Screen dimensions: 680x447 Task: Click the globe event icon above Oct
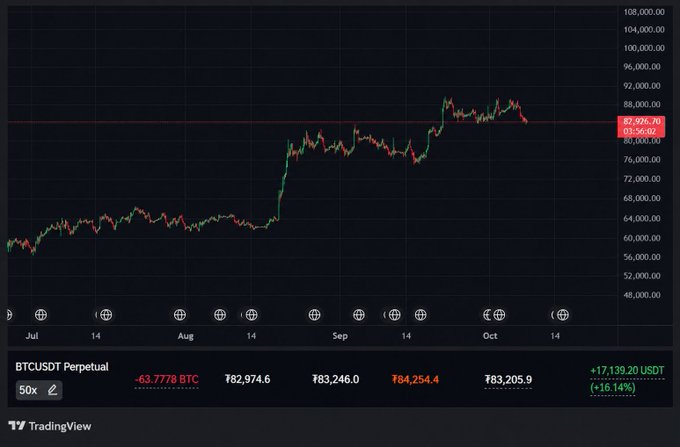(x=499, y=315)
